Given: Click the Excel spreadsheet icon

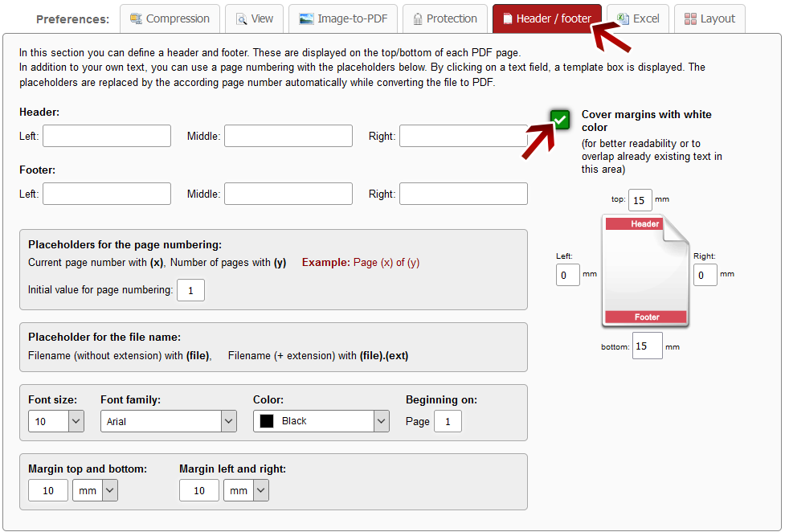Looking at the screenshot, I should coord(623,18).
